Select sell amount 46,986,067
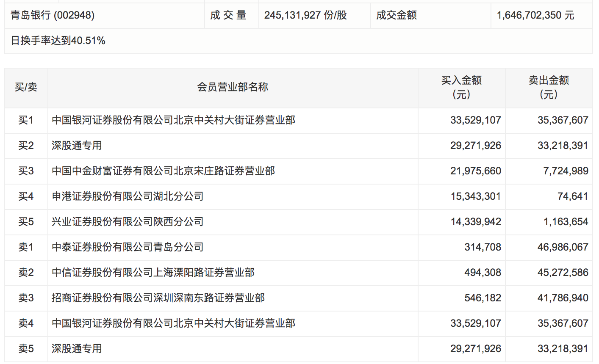The width and height of the screenshot is (599, 364). (563, 247)
